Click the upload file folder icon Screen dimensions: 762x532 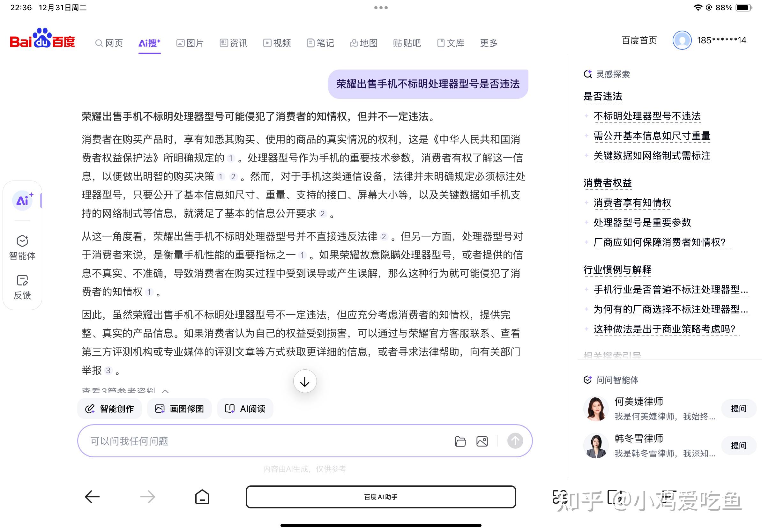(x=460, y=441)
